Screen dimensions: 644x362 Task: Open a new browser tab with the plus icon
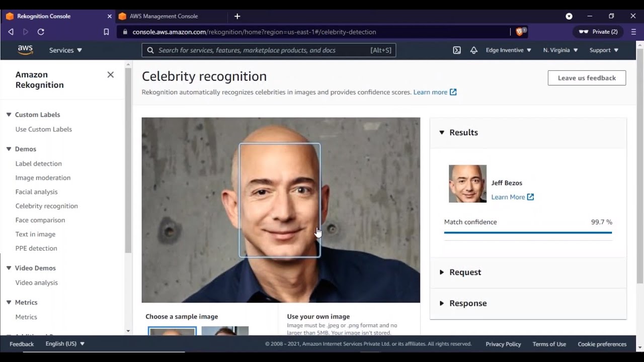click(x=237, y=16)
